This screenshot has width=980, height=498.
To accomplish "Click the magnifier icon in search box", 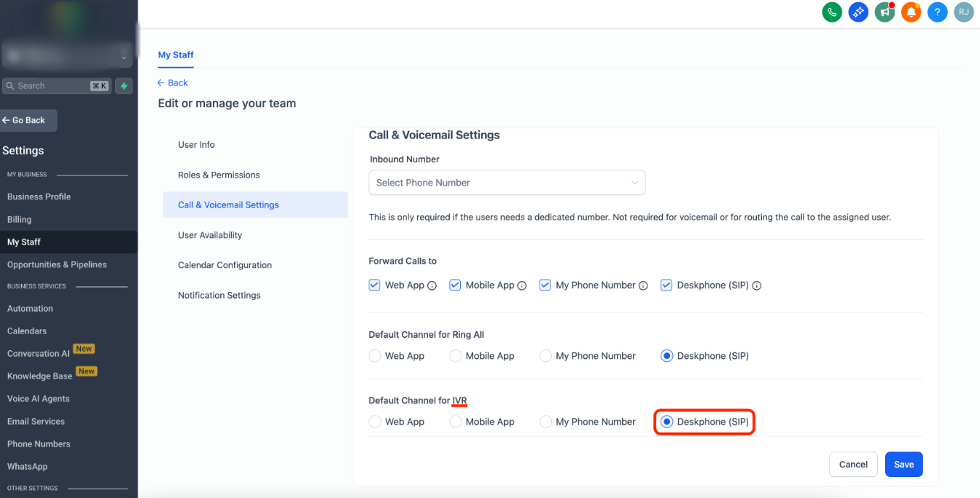I will [x=10, y=86].
